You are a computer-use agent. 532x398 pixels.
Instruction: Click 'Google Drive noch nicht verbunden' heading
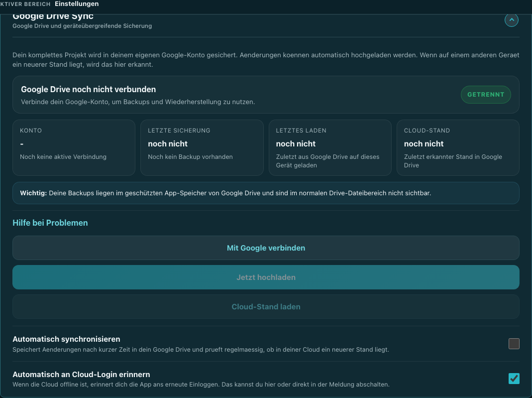click(x=89, y=89)
